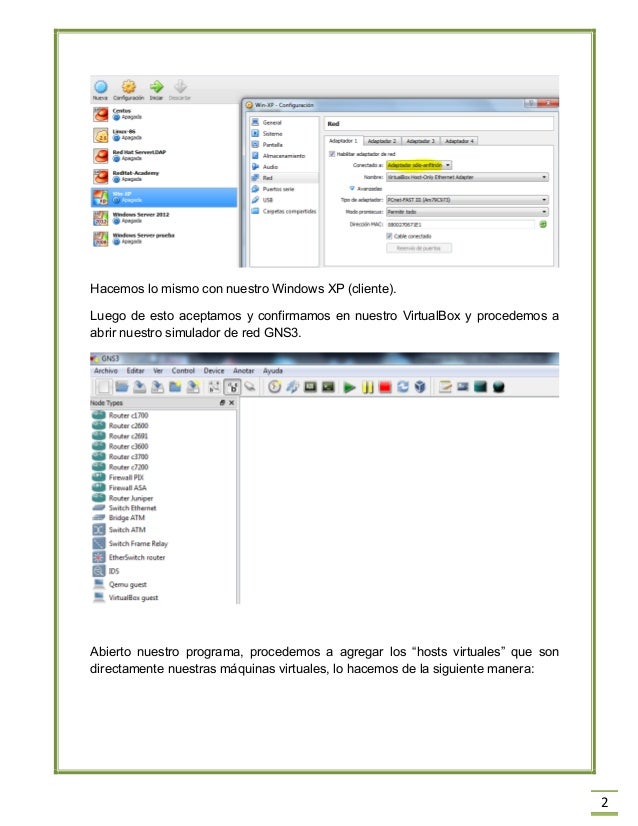The width and height of the screenshot is (638, 826).
Task: Open the Modo promiscuo dropdown
Action: coord(467,212)
